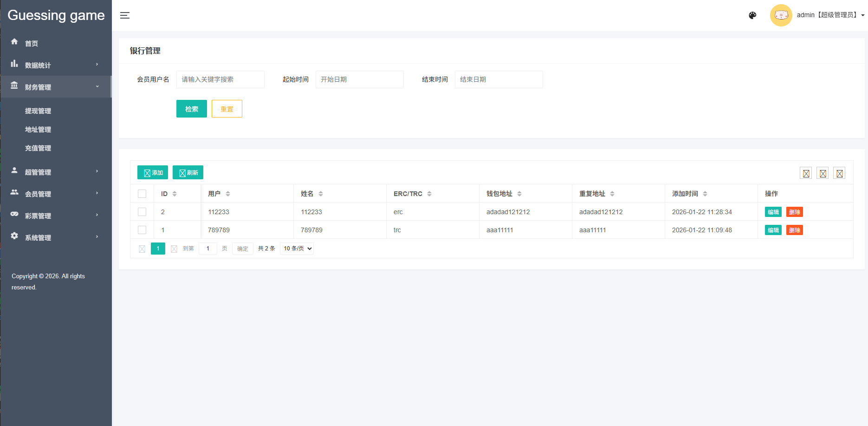Click the gamepad icon for 彩票管理
This screenshot has width=868, height=426.
[14, 214]
